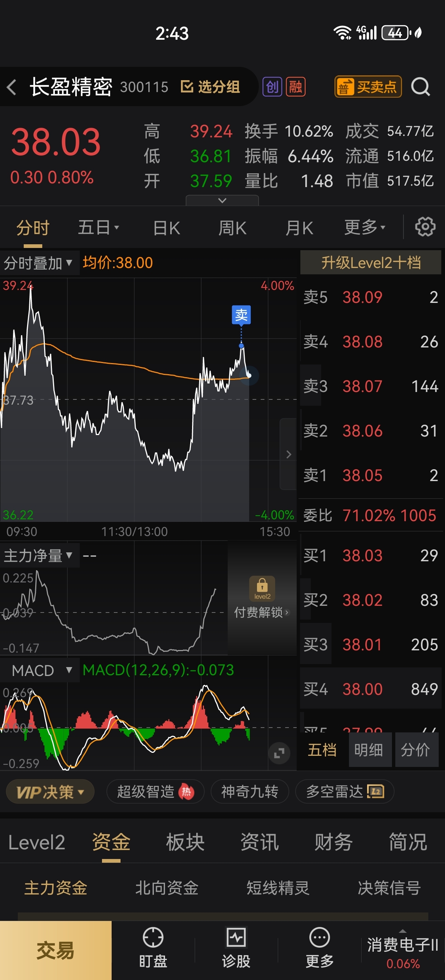The height and width of the screenshot is (980, 445).
Task: Select the 五档 order book tab
Action: coord(322,750)
